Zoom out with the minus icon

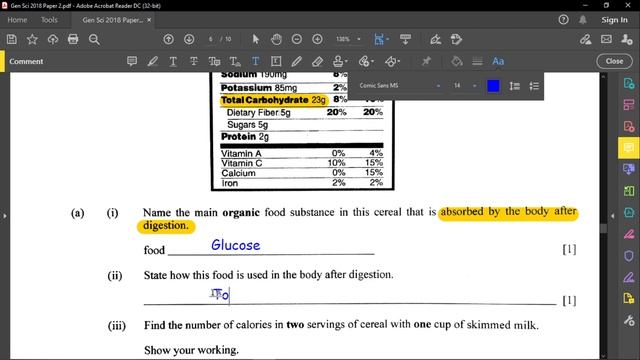click(297, 39)
